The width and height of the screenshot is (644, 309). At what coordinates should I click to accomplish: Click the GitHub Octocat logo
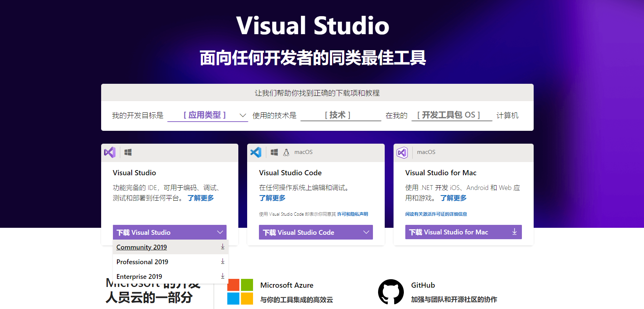point(391,292)
